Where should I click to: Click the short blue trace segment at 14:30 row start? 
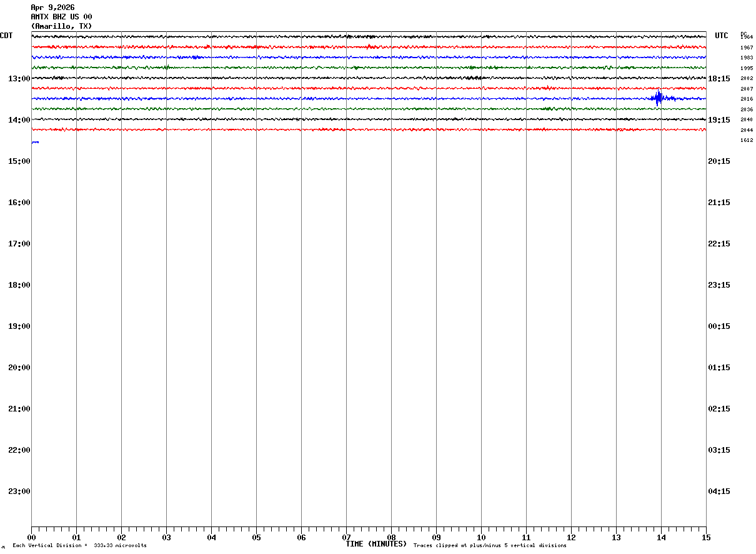[35, 143]
